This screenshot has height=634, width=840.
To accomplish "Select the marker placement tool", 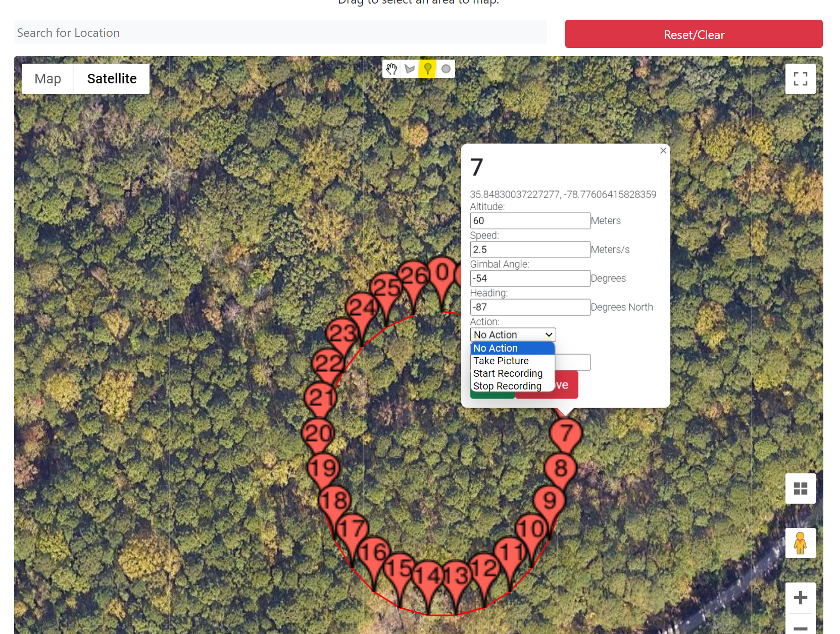I will coord(428,69).
